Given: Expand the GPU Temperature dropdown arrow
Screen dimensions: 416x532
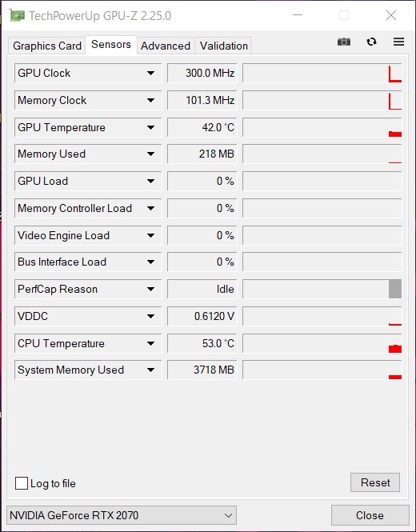Looking at the screenshot, I should (x=151, y=127).
